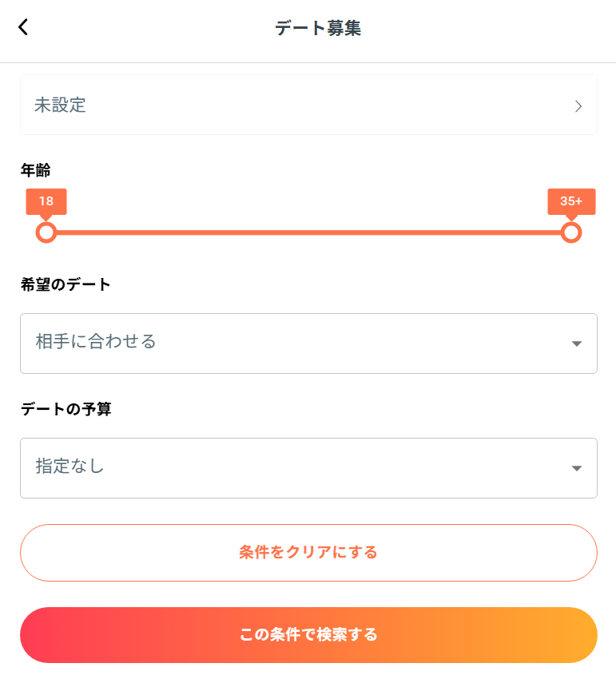Click the minimum age slider handle
This screenshot has height=699, width=616.
coord(46,232)
